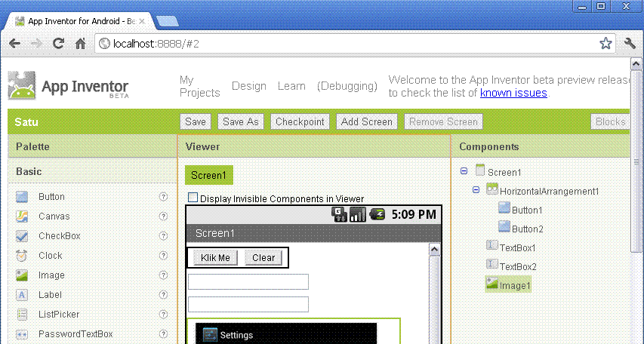The width and height of the screenshot is (644, 344).
Task: Select the App Inventor browser tab
Action: pos(80,21)
